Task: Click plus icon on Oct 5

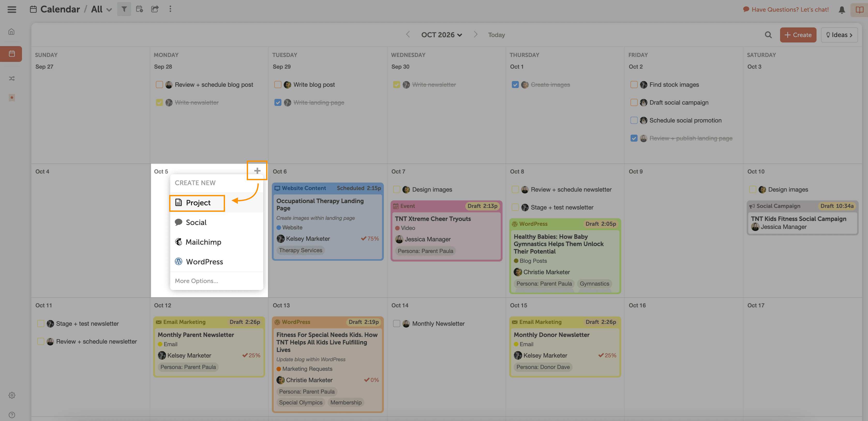Action: pos(257,171)
